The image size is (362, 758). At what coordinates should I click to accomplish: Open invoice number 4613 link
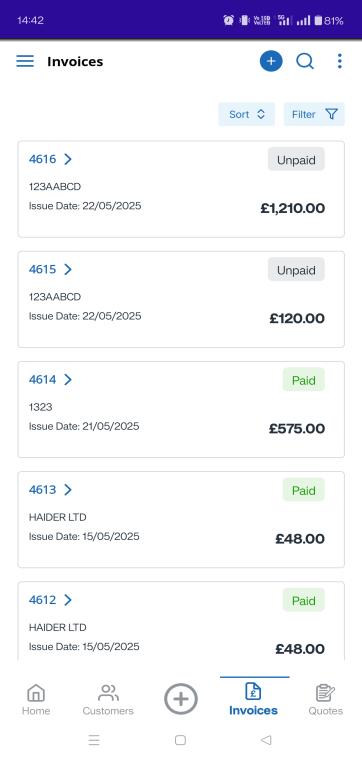[x=43, y=490]
